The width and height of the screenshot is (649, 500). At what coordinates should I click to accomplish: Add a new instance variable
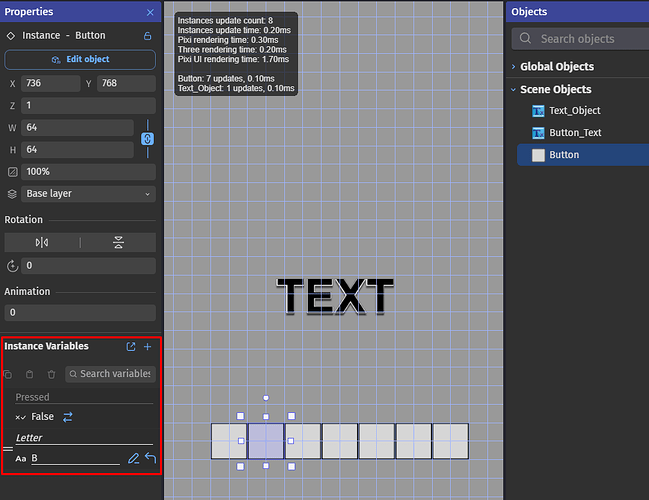tap(147, 347)
